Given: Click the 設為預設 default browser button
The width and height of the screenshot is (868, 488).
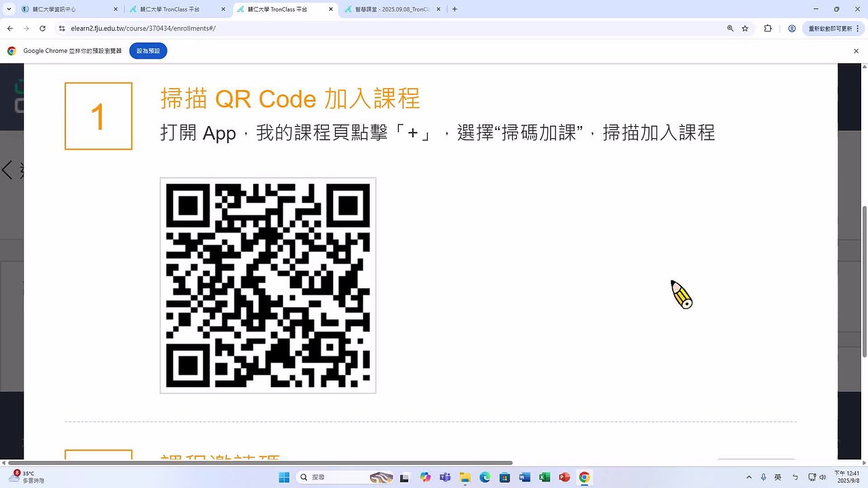Looking at the screenshot, I should click(x=149, y=51).
